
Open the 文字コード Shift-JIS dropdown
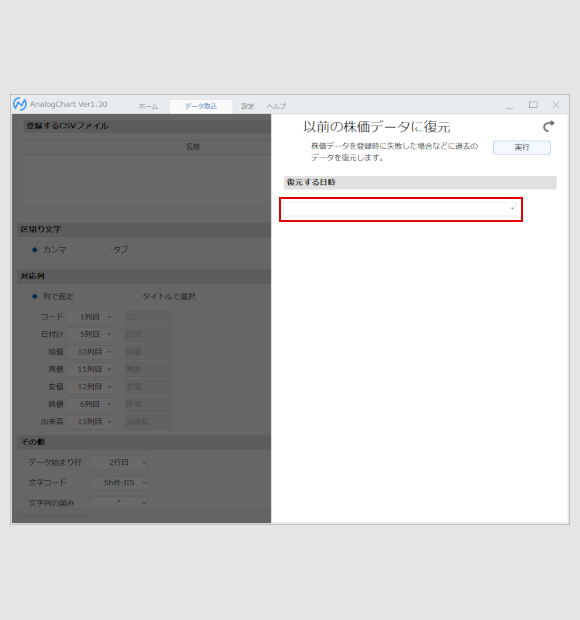click(x=119, y=483)
